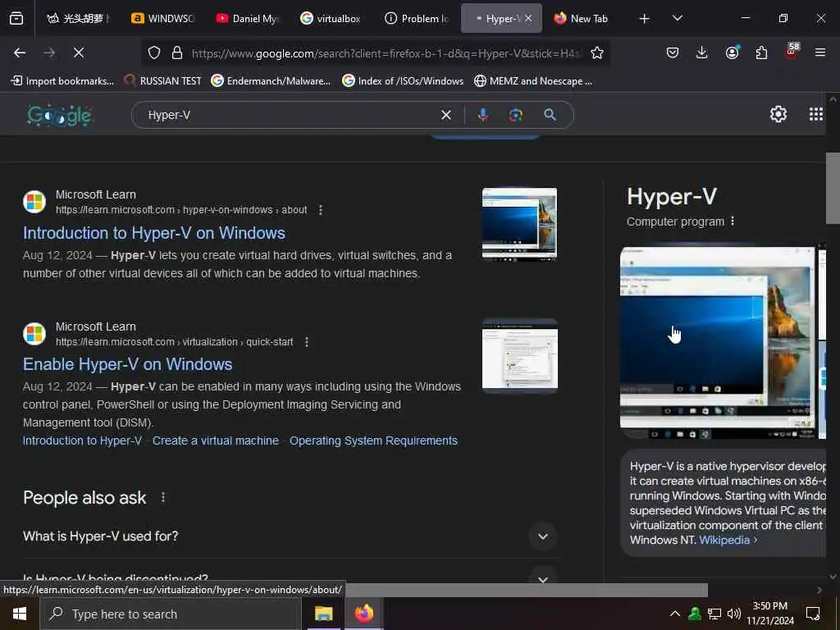Switch to the Problem lo tab
Screen dimensions: 840x630
point(416,18)
